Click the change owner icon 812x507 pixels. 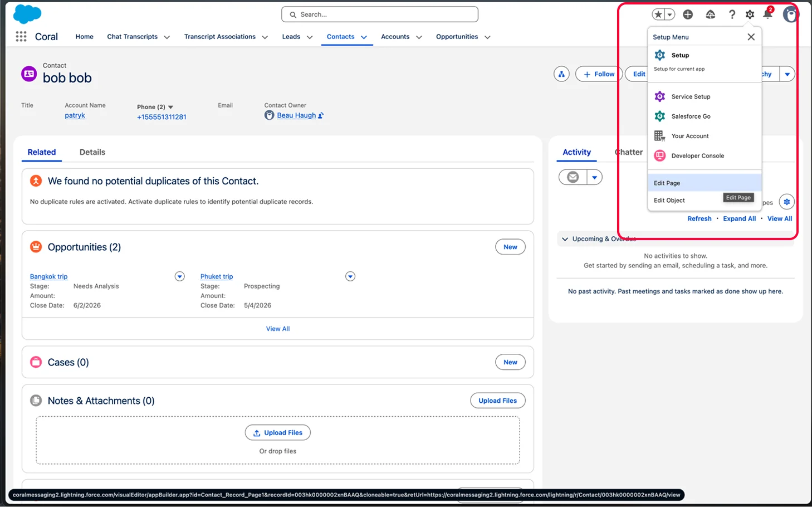pos(321,115)
